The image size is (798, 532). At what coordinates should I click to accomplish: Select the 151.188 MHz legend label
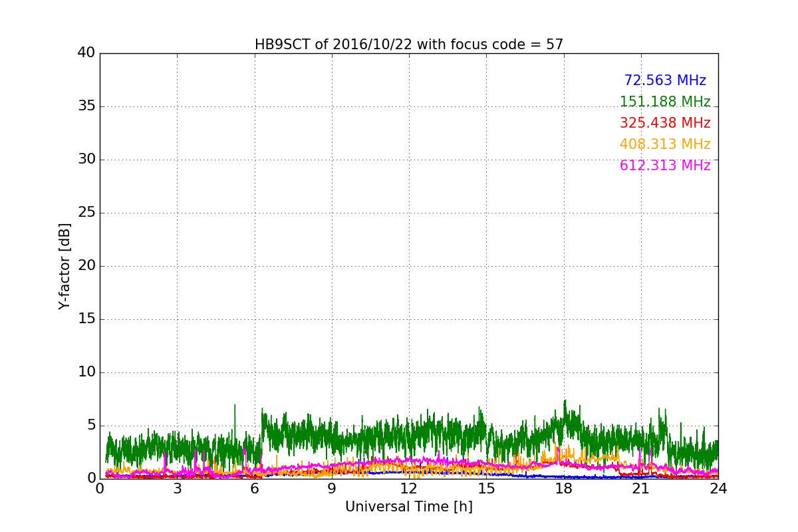(x=665, y=102)
